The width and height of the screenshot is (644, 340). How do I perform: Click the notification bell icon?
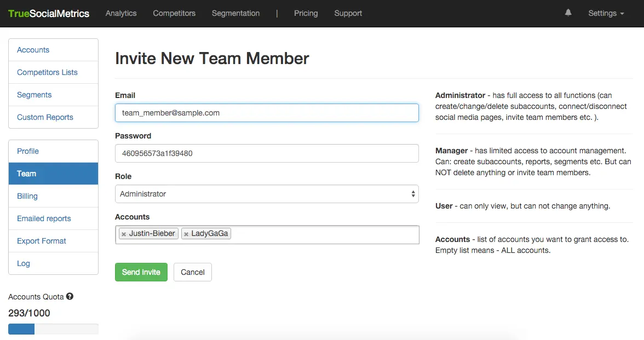(x=568, y=13)
